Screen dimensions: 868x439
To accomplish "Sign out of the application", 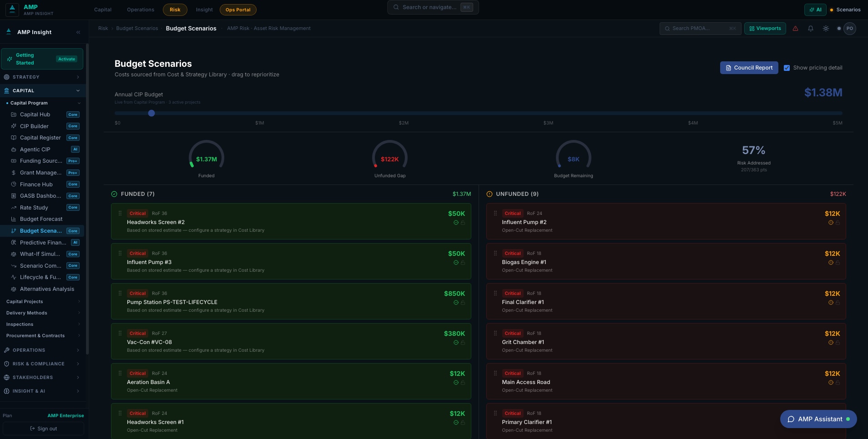I will [x=44, y=429].
